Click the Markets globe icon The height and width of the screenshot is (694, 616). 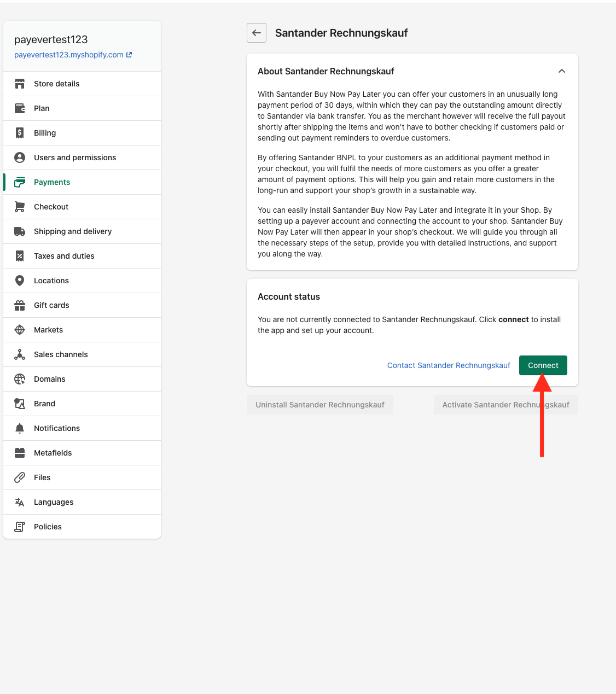click(x=20, y=330)
